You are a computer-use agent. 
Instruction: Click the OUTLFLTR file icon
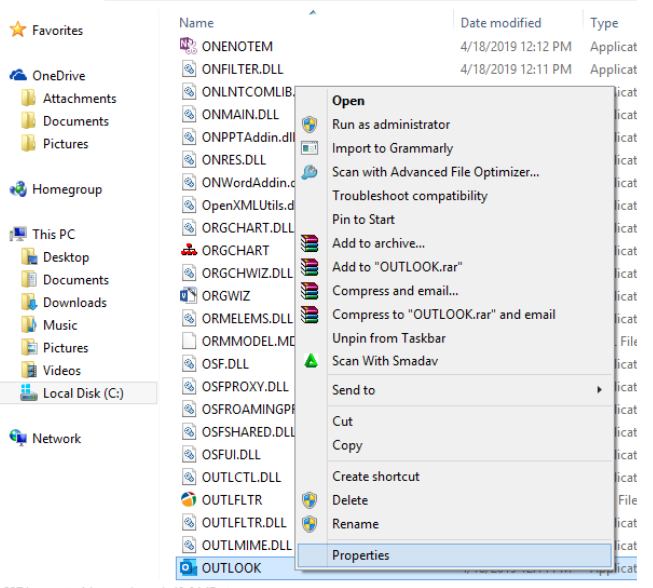point(189,499)
